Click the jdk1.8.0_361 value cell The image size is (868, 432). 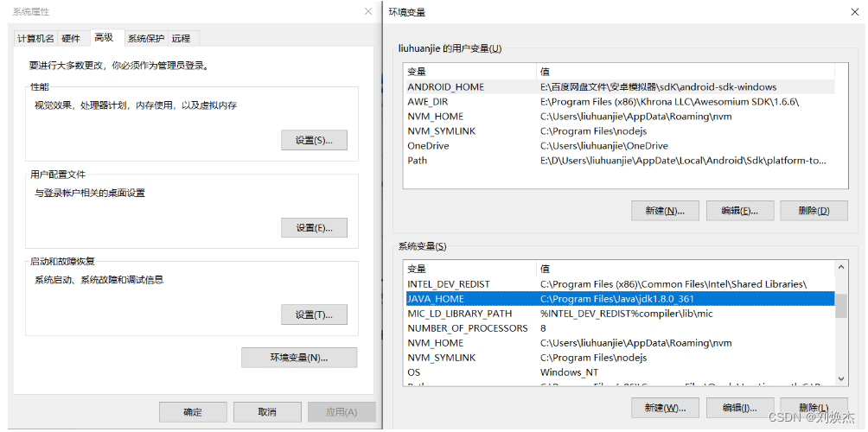click(617, 299)
